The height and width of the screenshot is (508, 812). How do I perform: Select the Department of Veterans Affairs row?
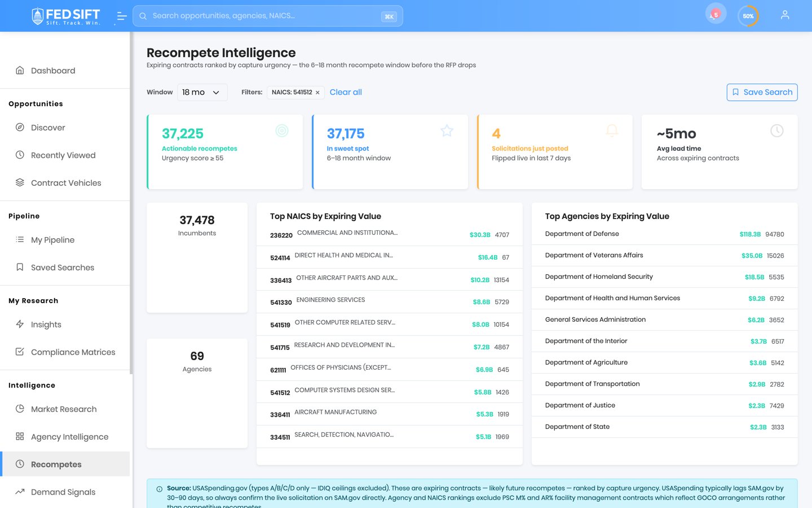(x=665, y=256)
